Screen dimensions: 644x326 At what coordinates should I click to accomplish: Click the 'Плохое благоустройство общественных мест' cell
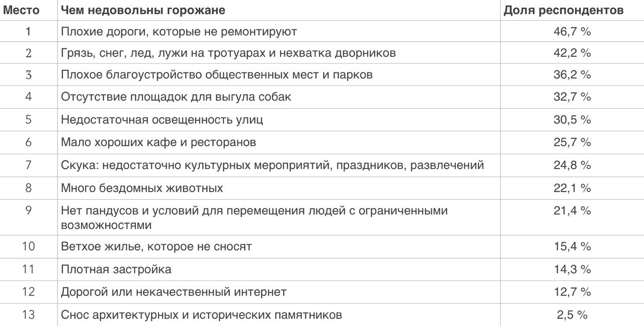coord(217,75)
